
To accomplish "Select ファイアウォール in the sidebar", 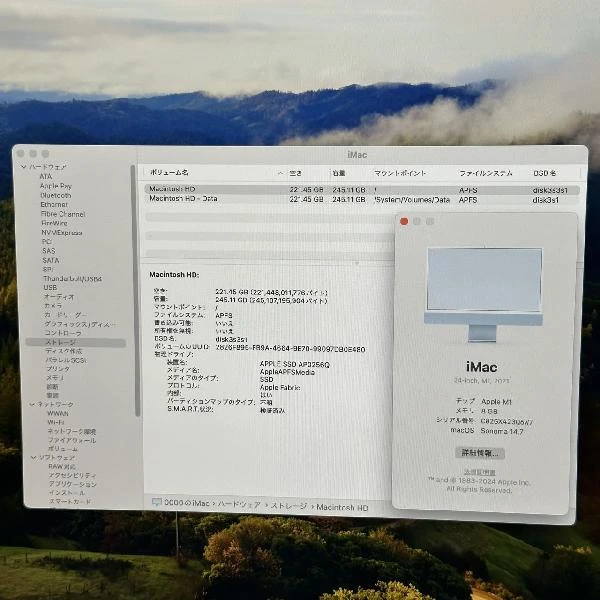I will [72, 440].
